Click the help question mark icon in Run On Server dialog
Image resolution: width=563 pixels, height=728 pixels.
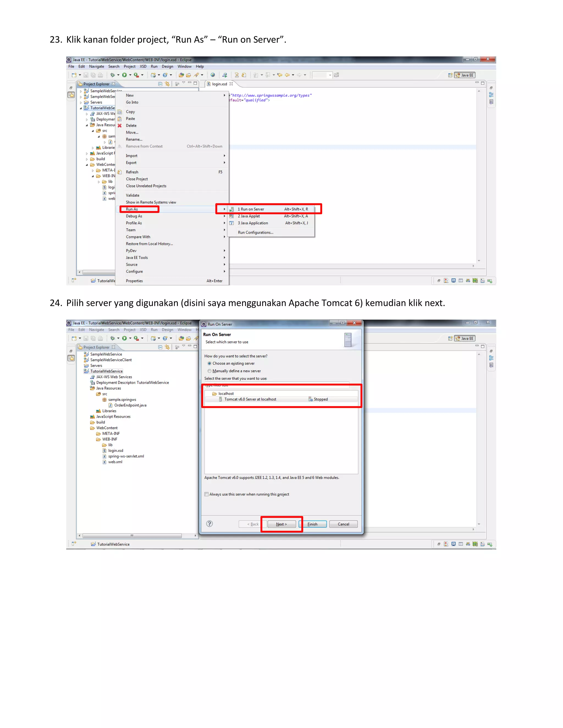[209, 524]
